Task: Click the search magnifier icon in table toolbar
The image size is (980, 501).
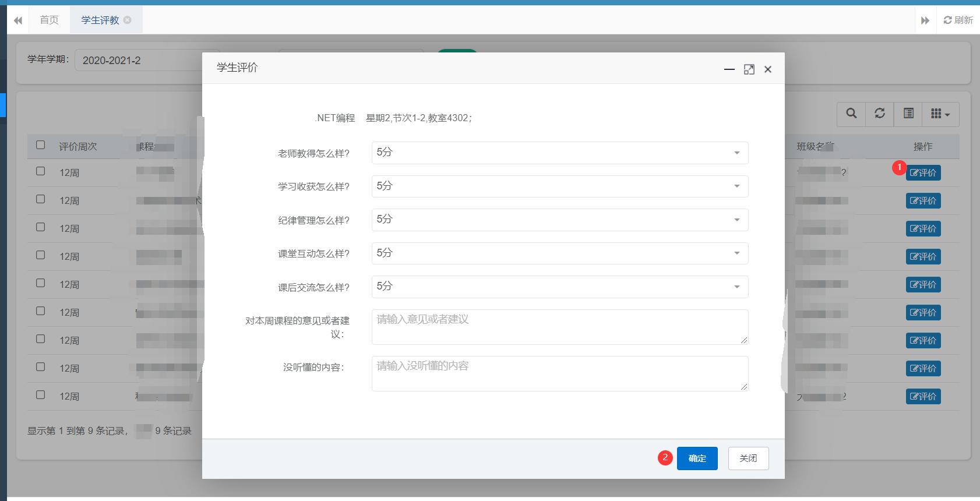Action: (x=851, y=114)
